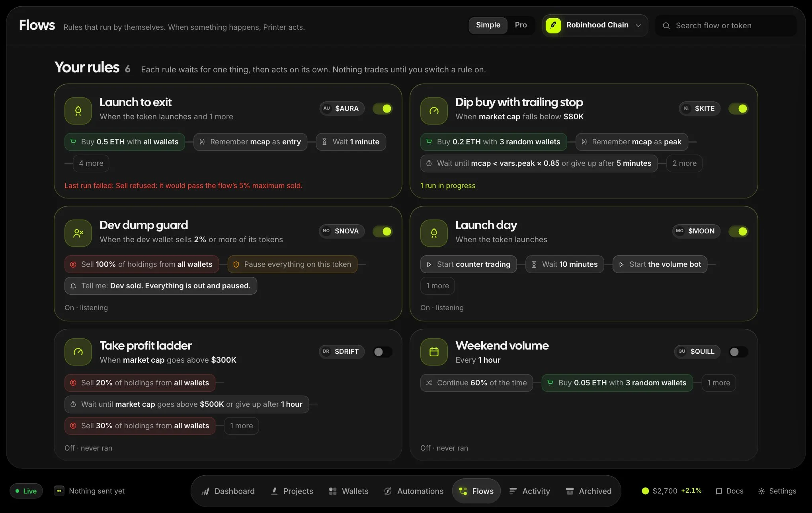This screenshot has width=812, height=513.
Task: Click the gauge icon on Take profit ladder card
Action: pos(78,352)
